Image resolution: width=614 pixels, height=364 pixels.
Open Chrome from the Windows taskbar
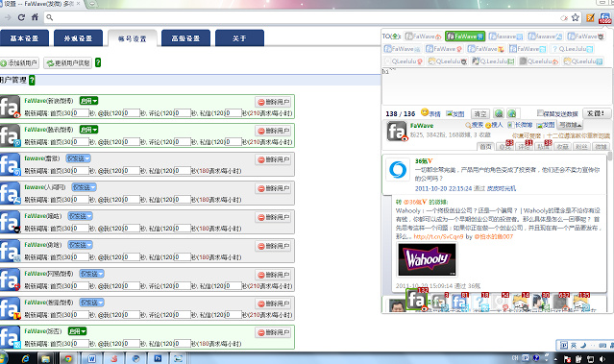68,358
